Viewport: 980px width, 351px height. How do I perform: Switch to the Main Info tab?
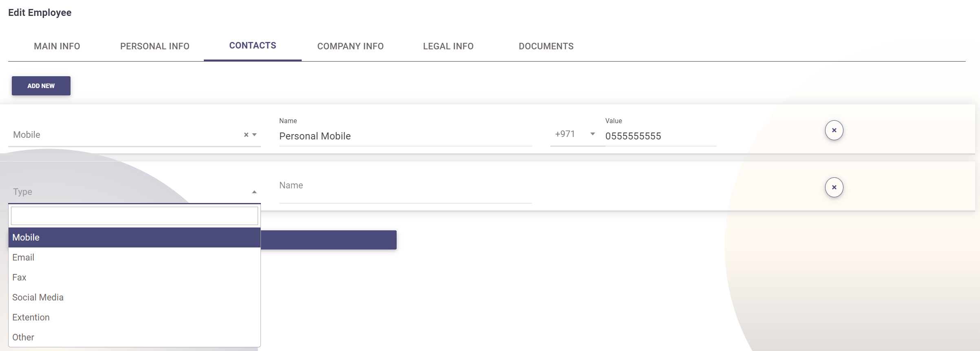(57, 46)
